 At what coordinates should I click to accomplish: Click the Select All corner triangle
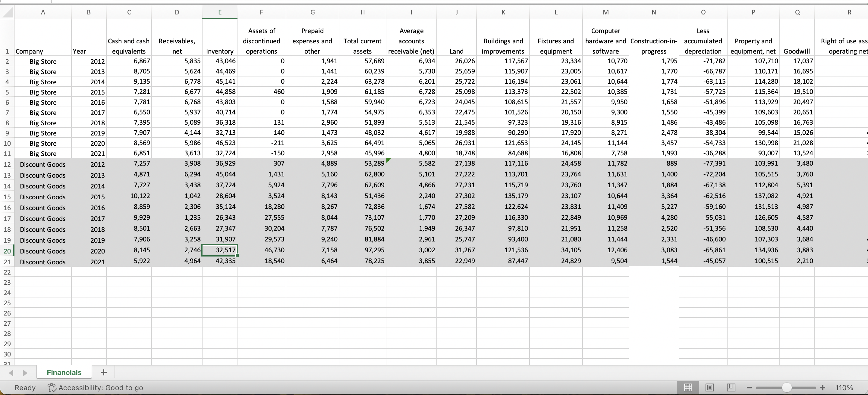7,12
